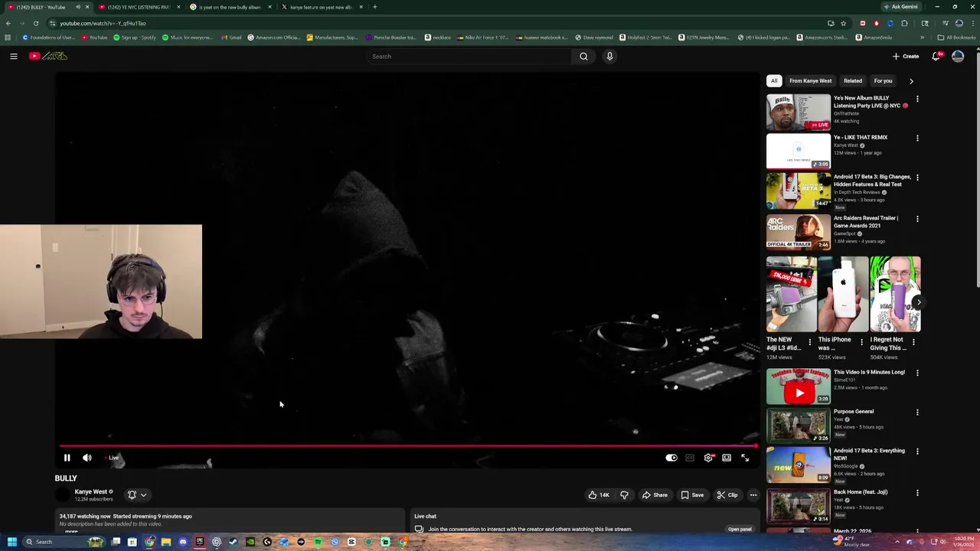Open the YouTube guide hamburger menu
This screenshot has width=980, height=551.
point(13,56)
